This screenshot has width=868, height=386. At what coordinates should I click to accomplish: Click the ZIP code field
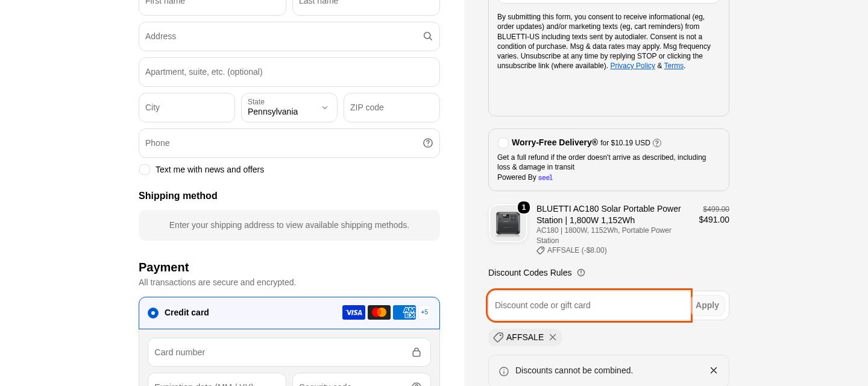click(x=392, y=108)
